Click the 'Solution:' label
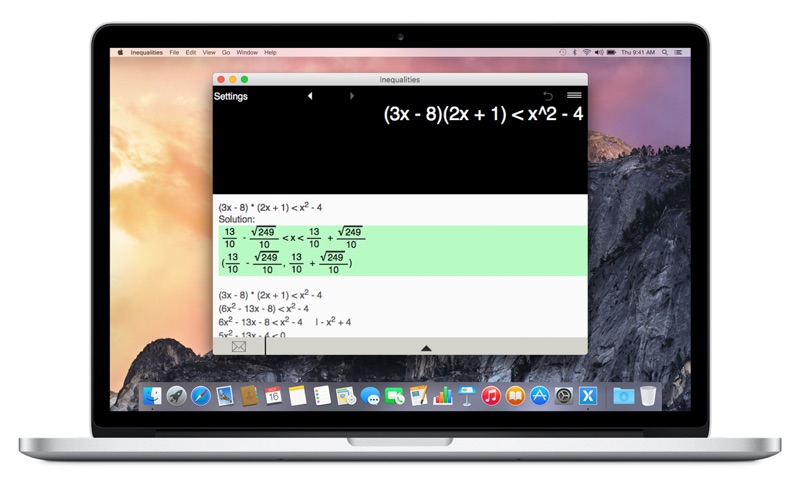This screenshot has width=800, height=500. pos(237,219)
